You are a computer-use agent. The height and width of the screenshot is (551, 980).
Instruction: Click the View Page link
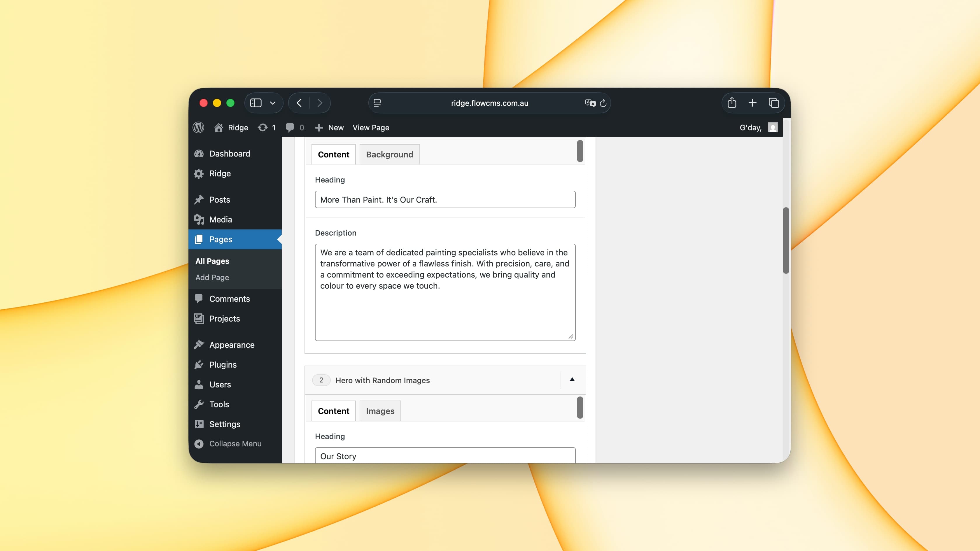pyautogui.click(x=370, y=127)
